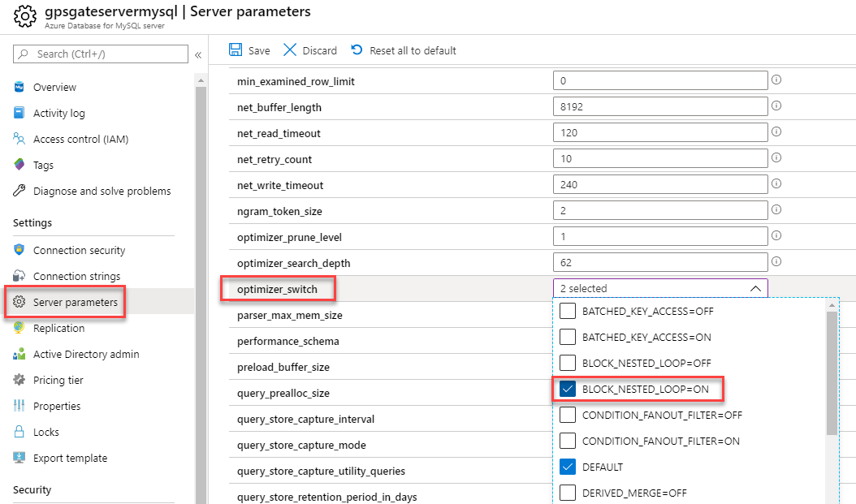Click the Save button
856x504 pixels.
point(249,50)
